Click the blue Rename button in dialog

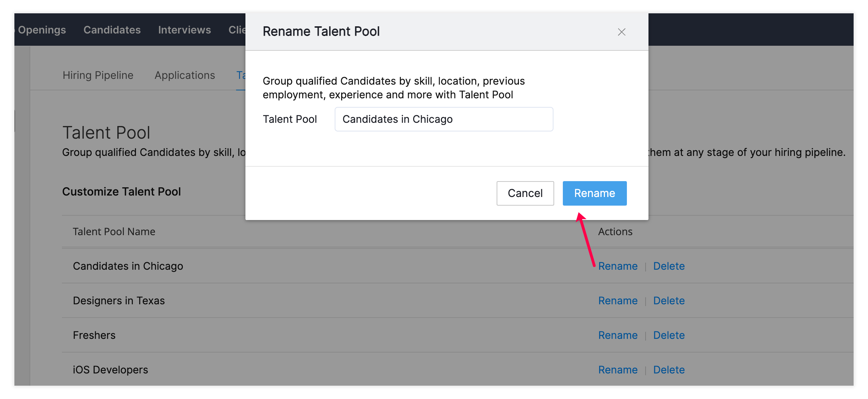coord(595,193)
